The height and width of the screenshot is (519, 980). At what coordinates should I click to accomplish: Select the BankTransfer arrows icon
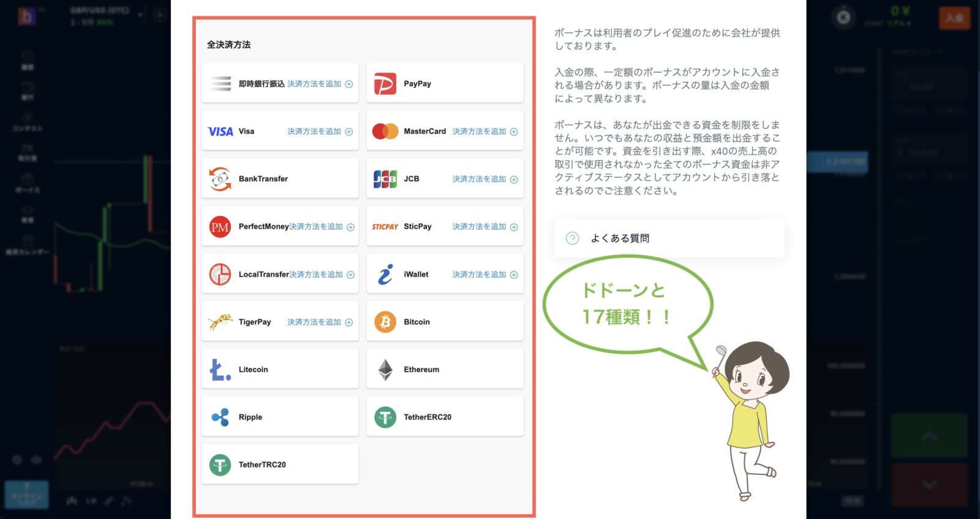pyautogui.click(x=220, y=179)
